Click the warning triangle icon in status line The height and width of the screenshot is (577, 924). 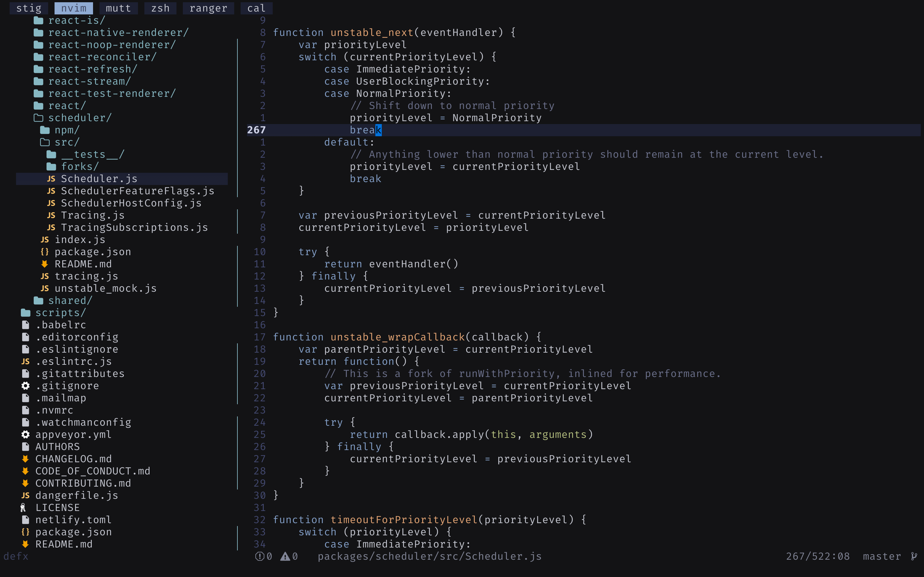[285, 556]
